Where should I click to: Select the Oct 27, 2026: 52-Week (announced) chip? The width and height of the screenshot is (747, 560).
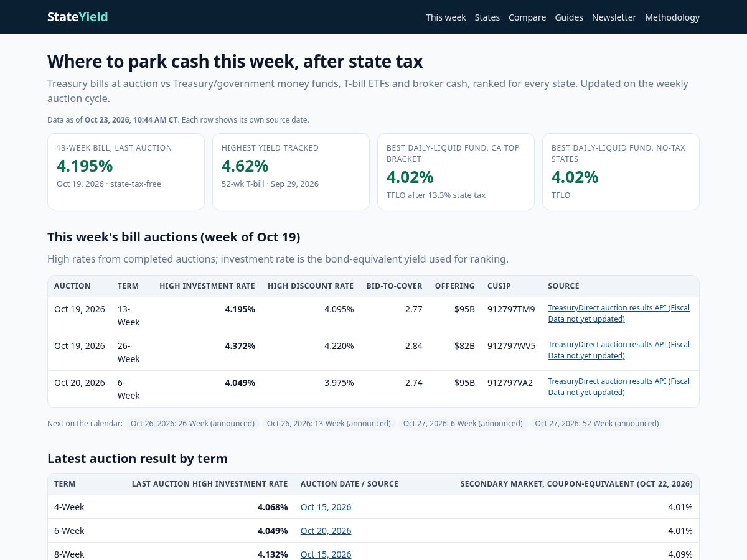pyautogui.click(x=597, y=423)
